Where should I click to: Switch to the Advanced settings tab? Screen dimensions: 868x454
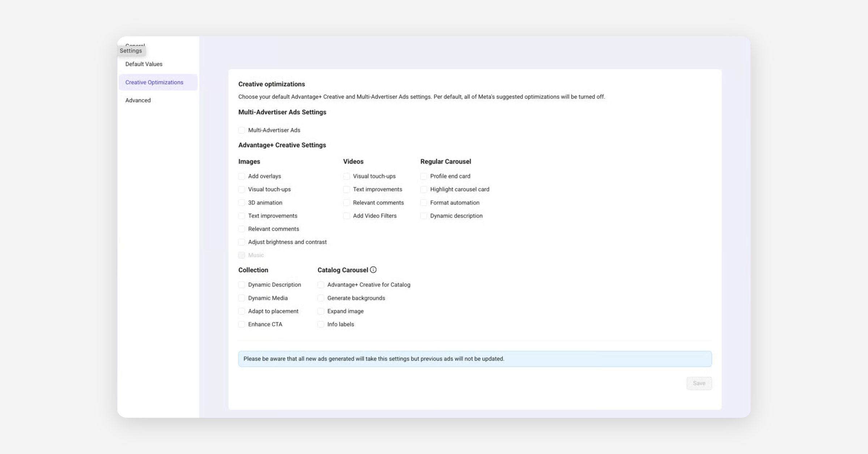(x=138, y=100)
